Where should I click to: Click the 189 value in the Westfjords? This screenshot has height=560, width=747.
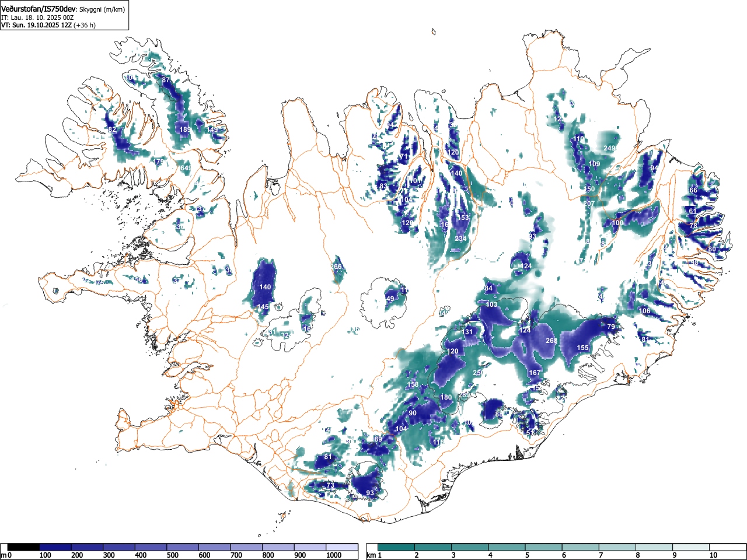(x=185, y=129)
